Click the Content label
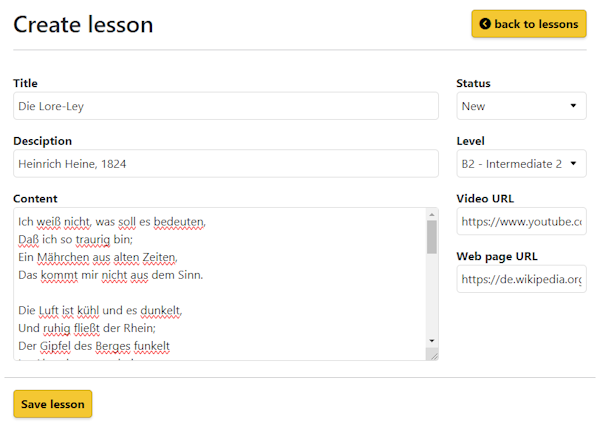 [35, 198]
